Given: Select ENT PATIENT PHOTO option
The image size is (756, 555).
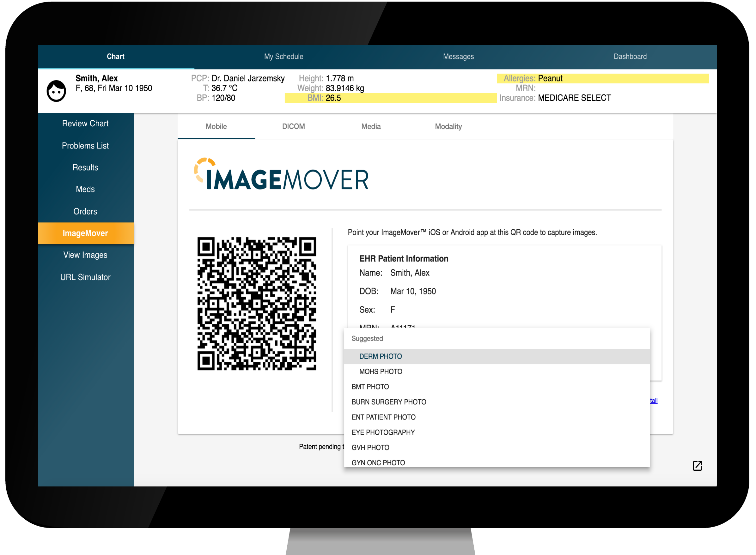Looking at the screenshot, I should [383, 417].
